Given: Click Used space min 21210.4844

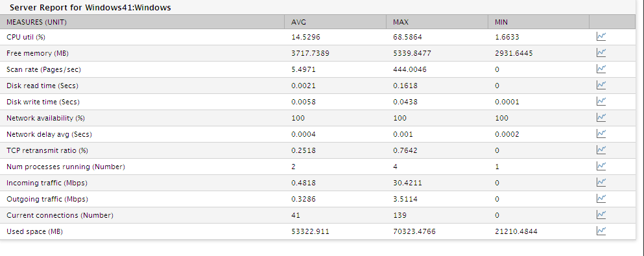Looking at the screenshot, I should [x=516, y=231].
